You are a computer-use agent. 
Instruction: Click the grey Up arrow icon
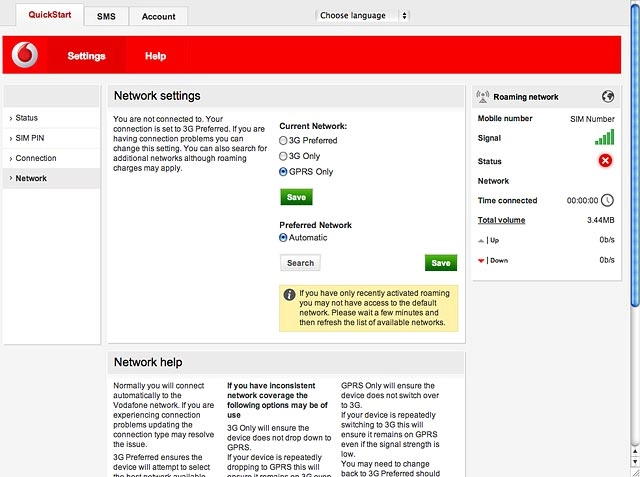coord(481,241)
